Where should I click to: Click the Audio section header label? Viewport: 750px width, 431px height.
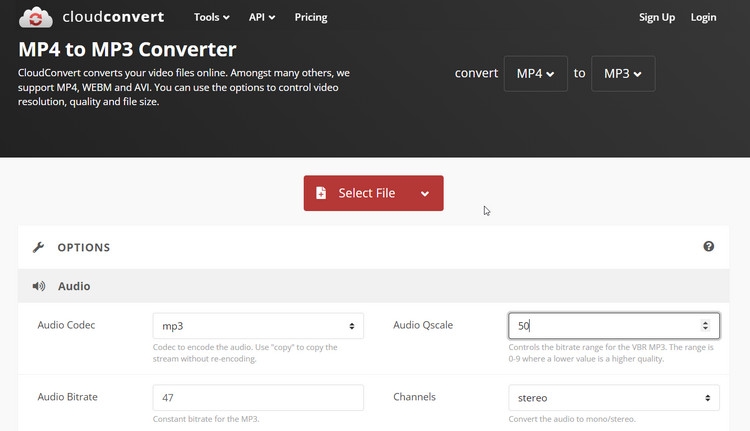coord(74,286)
